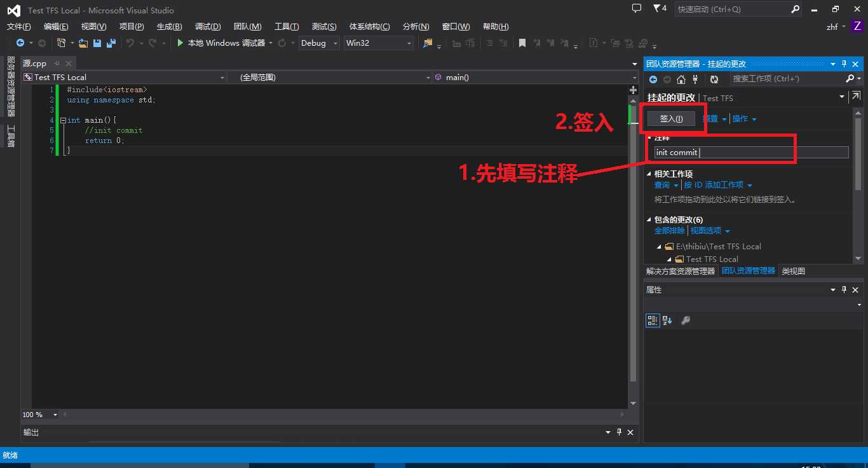868x468 pixels.
Task: Click the 全部排除 exclude all link
Action: 670,231
